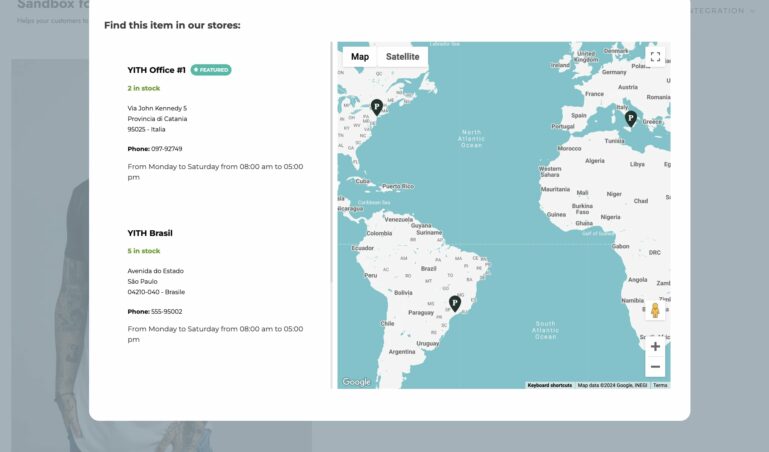Click the postal line 95025 - Italia
The height and width of the screenshot is (452, 769).
pos(146,129)
